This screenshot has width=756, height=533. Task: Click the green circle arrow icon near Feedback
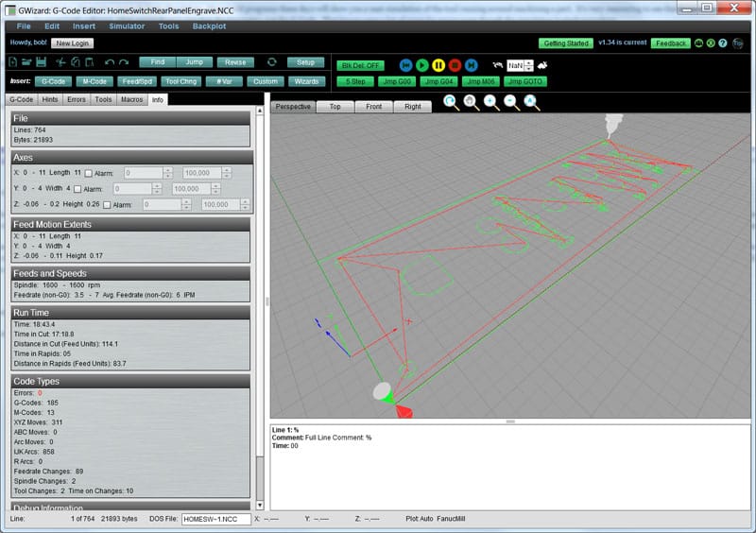pos(711,43)
